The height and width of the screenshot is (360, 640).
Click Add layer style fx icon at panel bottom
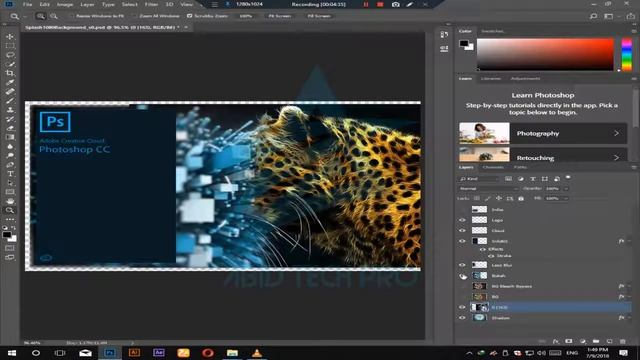click(556, 341)
